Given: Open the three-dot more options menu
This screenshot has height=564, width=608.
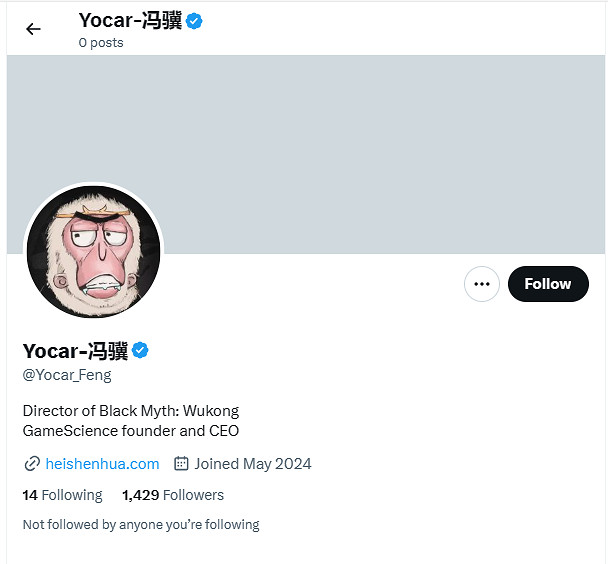Looking at the screenshot, I should (481, 284).
